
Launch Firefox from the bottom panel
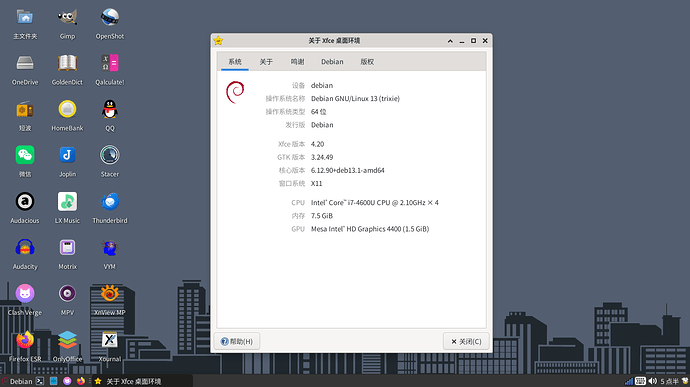coord(81,381)
